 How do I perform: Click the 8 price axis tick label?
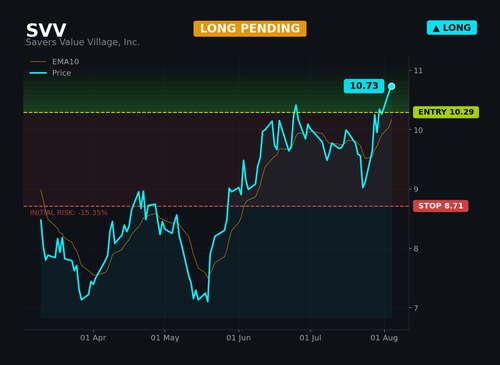pyautogui.click(x=416, y=249)
